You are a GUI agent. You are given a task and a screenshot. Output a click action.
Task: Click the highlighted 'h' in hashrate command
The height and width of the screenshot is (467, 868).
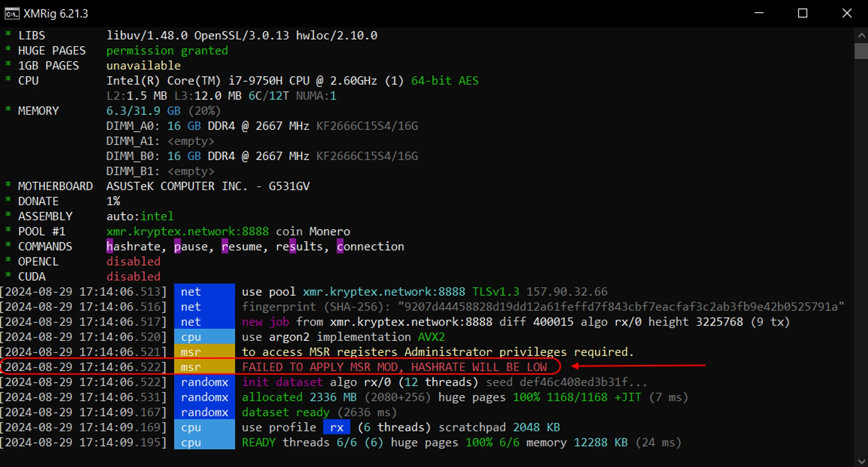pyautogui.click(x=110, y=247)
